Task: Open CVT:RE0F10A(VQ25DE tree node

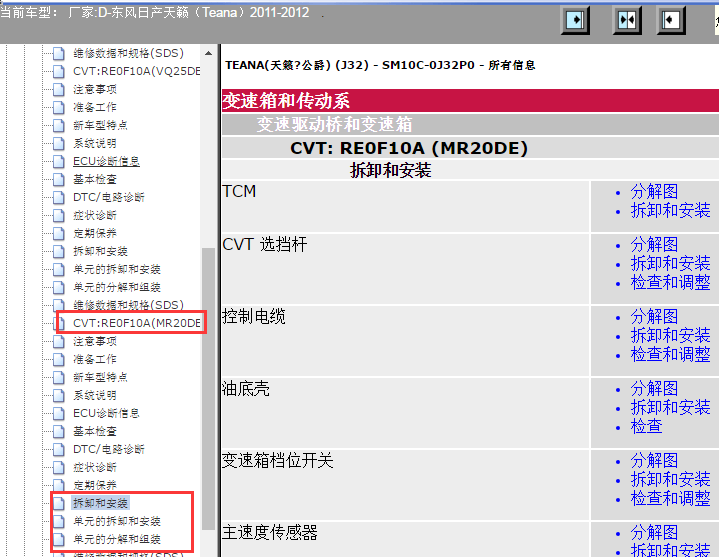Action: (x=137, y=71)
